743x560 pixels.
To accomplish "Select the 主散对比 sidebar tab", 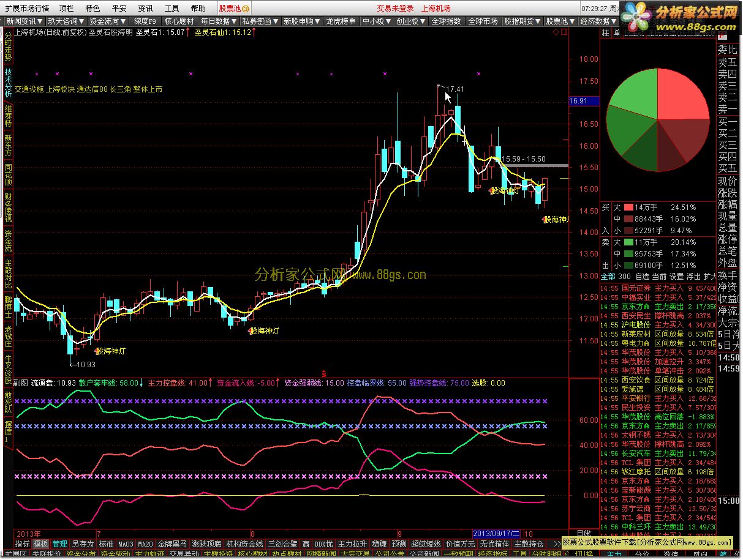I will [x=8, y=274].
